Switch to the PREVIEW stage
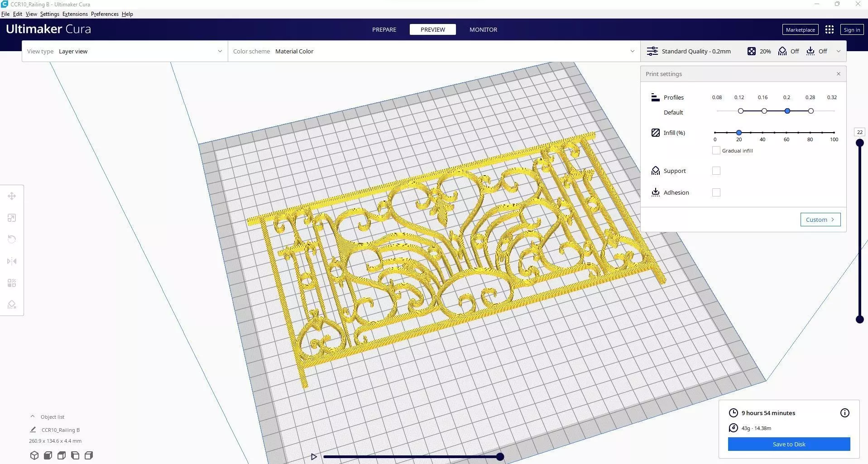 click(x=433, y=29)
